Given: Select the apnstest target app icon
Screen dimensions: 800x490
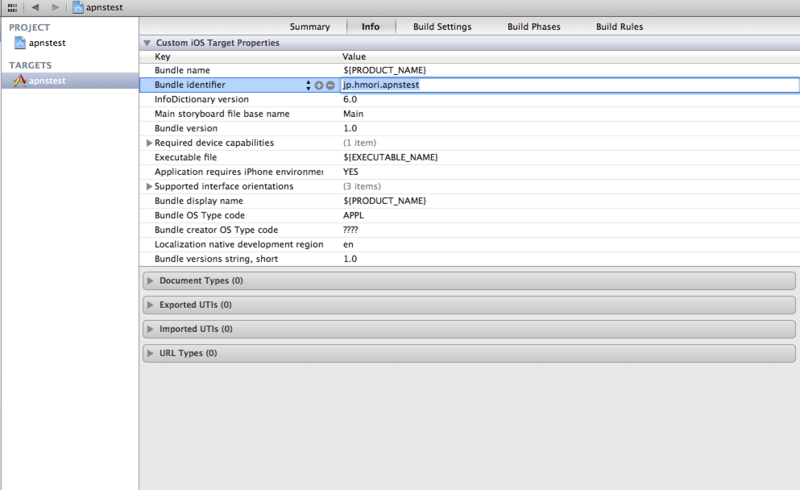Looking at the screenshot, I should [x=19, y=81].
